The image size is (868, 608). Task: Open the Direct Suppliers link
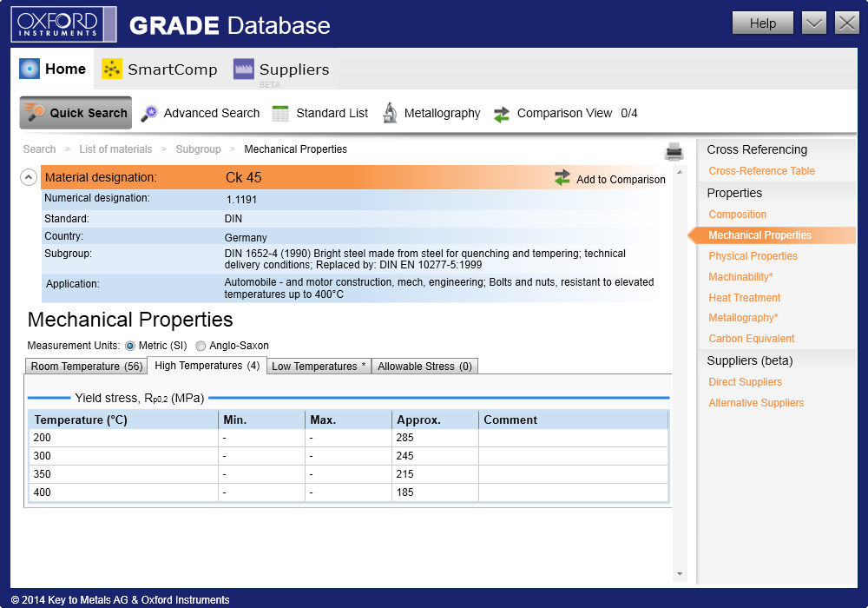coord(745,382)
